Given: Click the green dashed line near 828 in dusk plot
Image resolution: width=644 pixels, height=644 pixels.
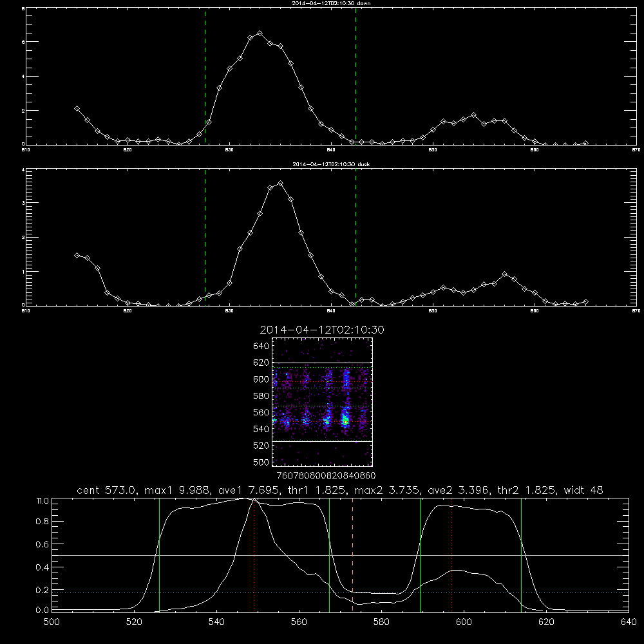Looking at the screenshot, I should (205, 238).
